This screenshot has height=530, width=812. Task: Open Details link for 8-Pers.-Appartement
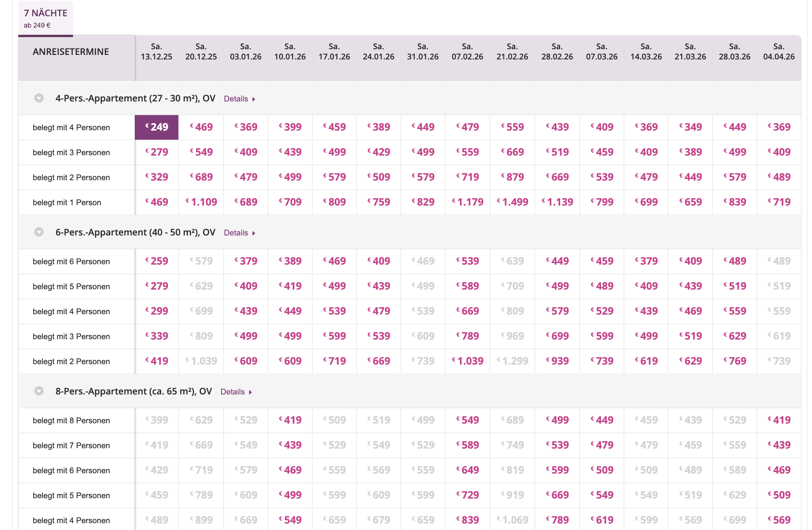point(236,392)
